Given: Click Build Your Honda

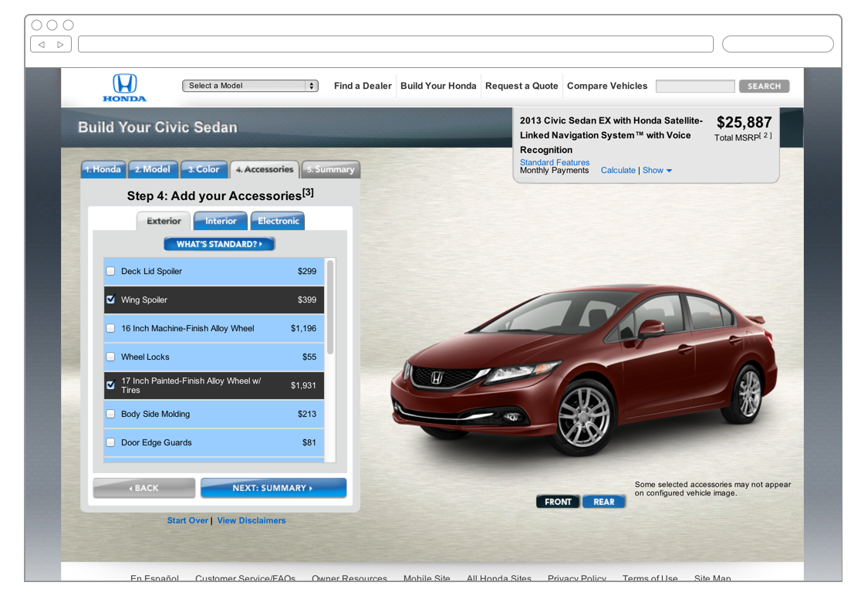Looking at the screenshot, I should tap(438, 86).
